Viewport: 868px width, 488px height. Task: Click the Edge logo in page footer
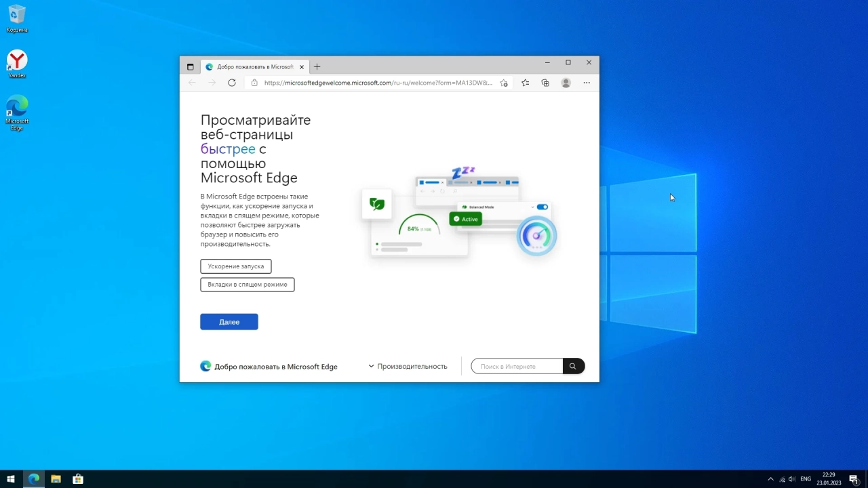(205, 366)
